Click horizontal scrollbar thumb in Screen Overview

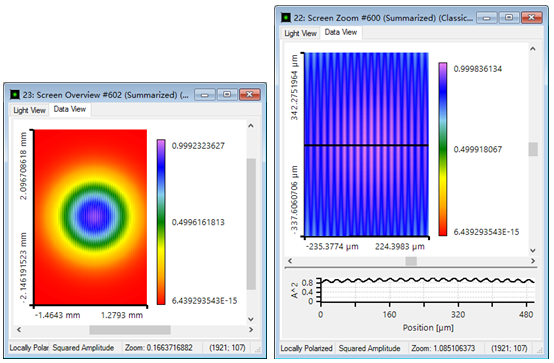point(130,330)
